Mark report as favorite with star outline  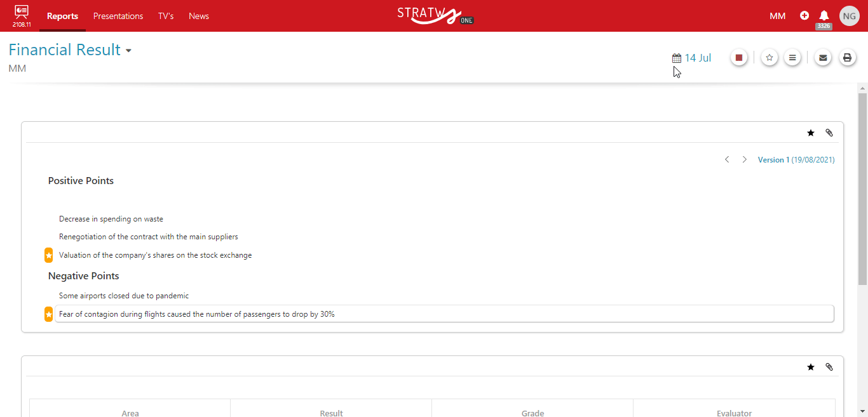770,58
